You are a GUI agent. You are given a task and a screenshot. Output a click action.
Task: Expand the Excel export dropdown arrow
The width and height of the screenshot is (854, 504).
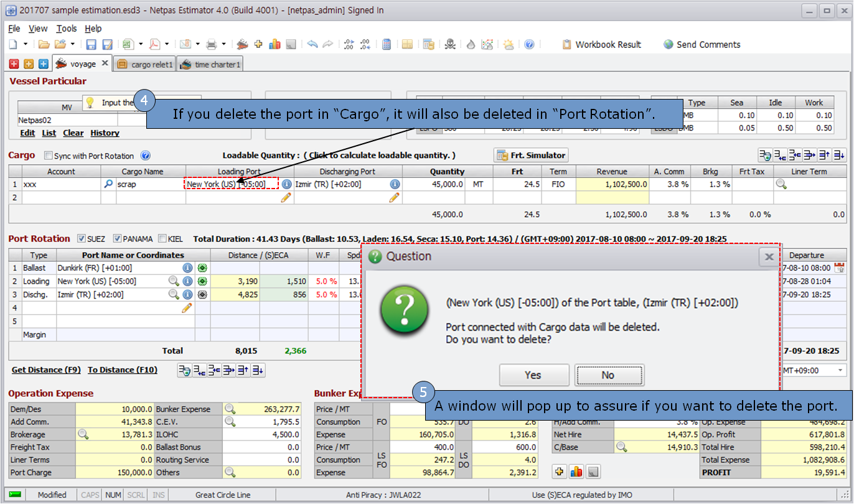pos(141,44)
